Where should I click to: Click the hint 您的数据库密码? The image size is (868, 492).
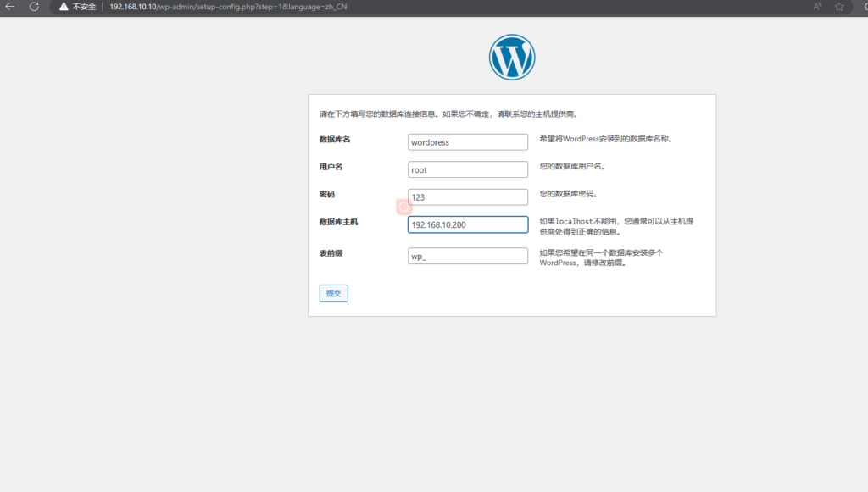tap(569, 194)
